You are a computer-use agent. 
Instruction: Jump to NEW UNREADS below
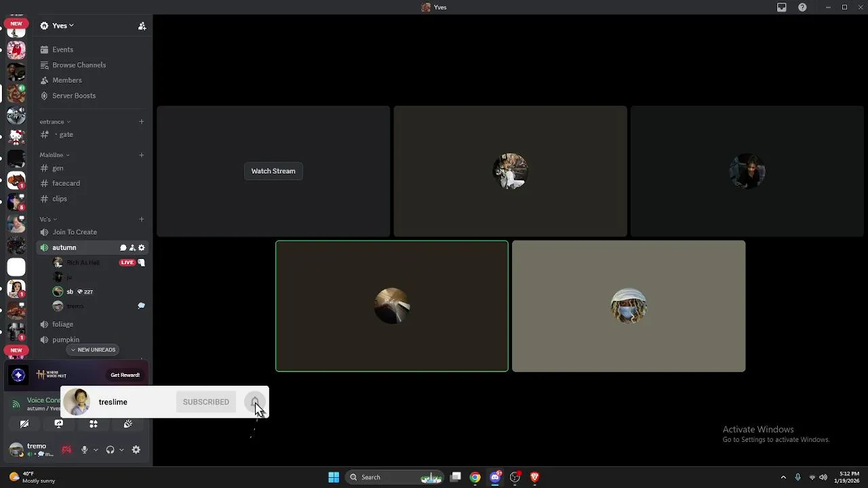click(93, 350)
